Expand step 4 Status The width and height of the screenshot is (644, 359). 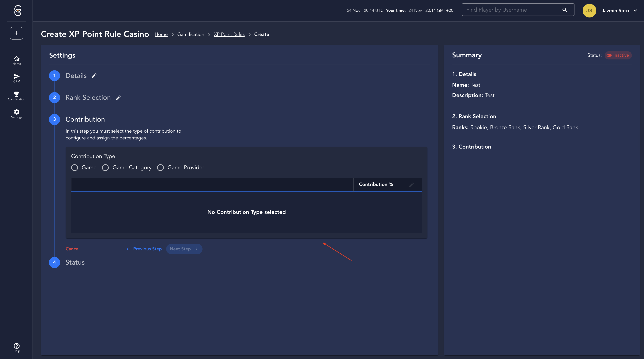pos(75,262)
